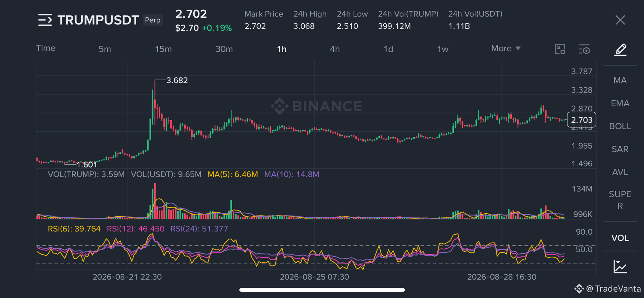Click the MA(5): 6.46M volume label

233,174
